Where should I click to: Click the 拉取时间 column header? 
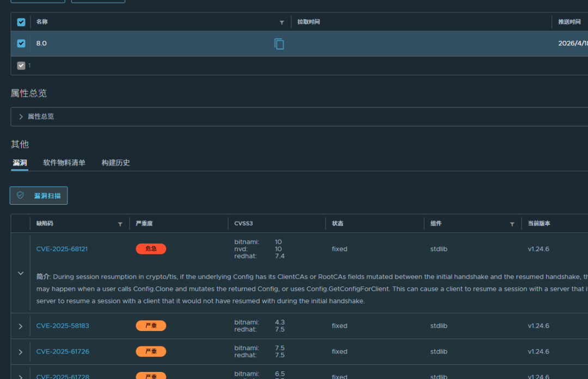point(308,22)
